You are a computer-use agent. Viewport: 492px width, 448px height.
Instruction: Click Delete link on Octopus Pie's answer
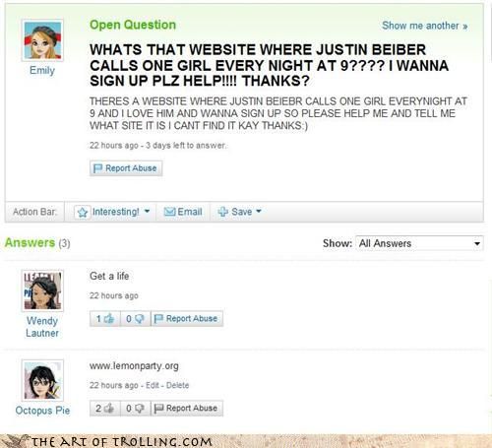[x=177, y=385]
